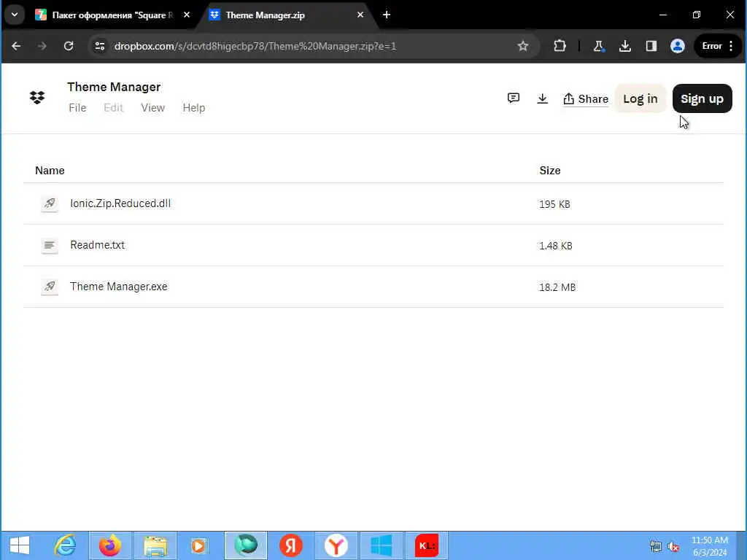Click the blue Windows logo taskbar icon
This screenshot has height=560, width=747.
coord(382,545)
